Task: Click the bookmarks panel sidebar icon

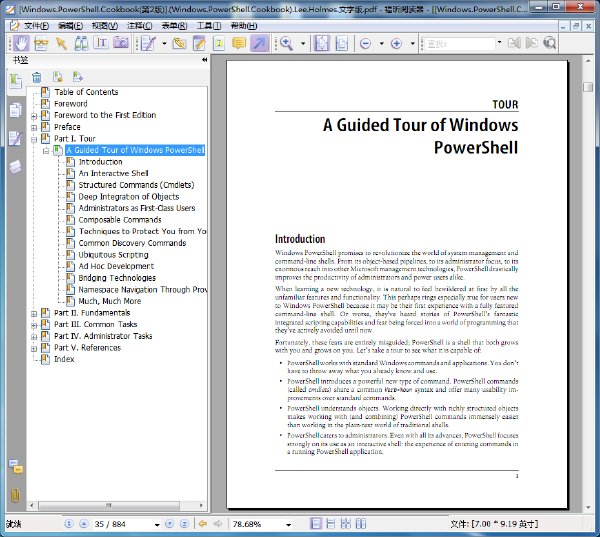Action: tap(15, 81)
